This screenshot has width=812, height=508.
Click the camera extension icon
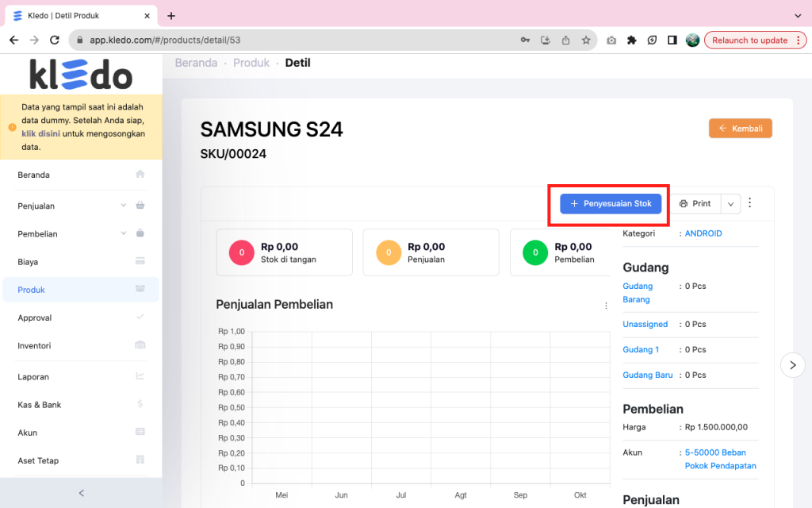(x=611, y=40)
